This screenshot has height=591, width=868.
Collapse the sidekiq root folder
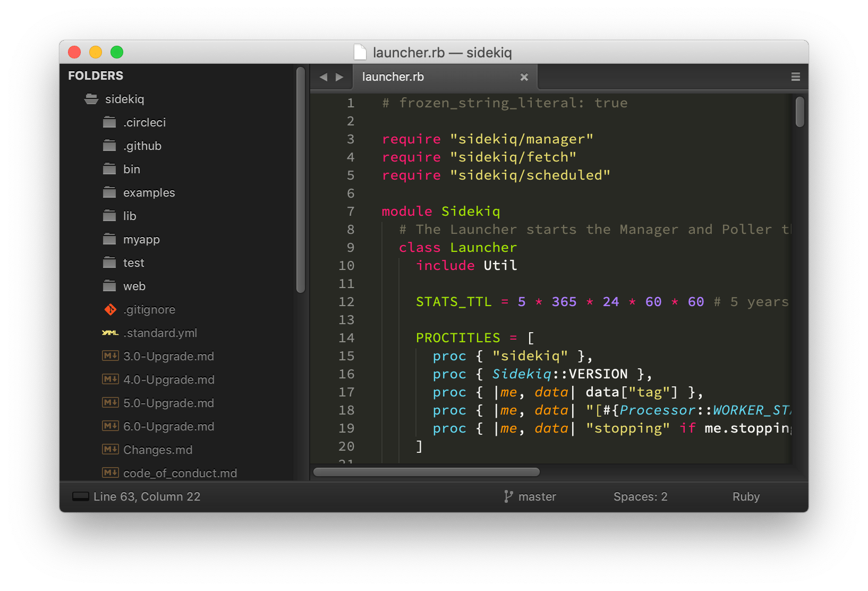(124, 99)
